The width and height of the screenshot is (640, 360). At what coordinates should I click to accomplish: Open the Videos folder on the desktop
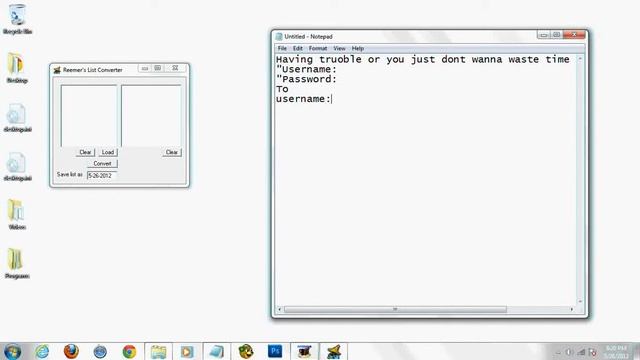pyautogui.click(x=17, y=215)
